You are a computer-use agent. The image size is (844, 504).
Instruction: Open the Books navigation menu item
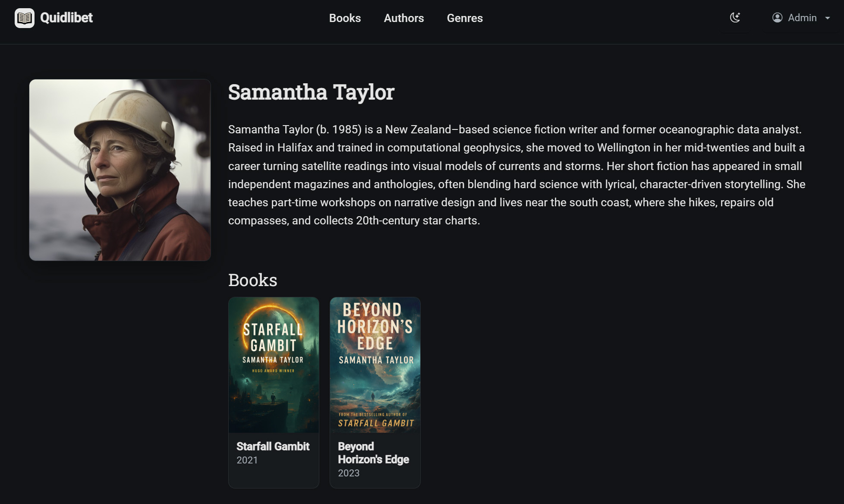click(345, 18)
